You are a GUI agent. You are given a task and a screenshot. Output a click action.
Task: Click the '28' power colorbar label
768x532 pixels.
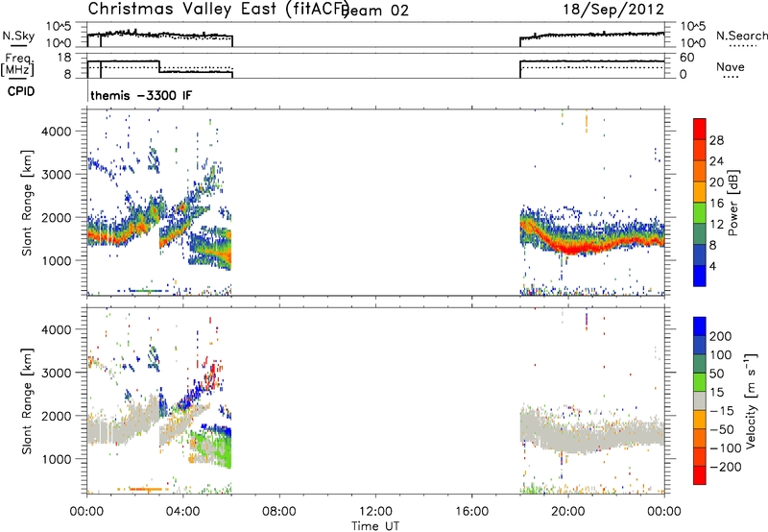click(x=716, y=140)
